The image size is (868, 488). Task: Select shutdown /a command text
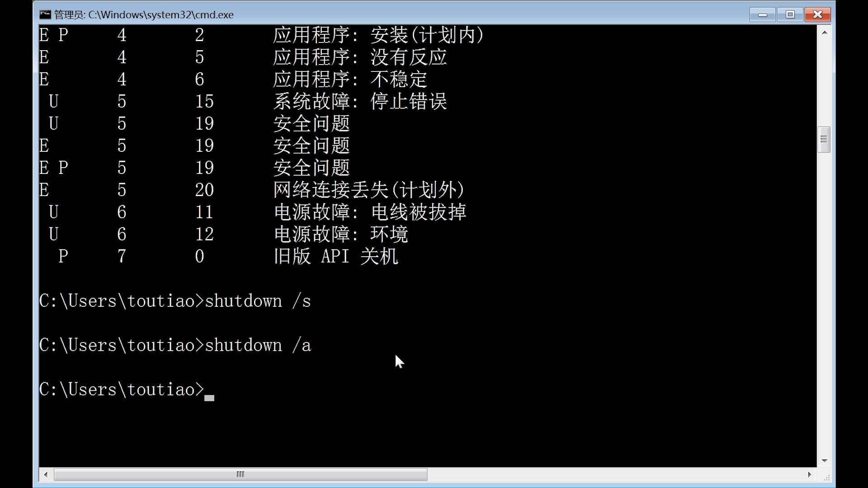tap(259, 345)
